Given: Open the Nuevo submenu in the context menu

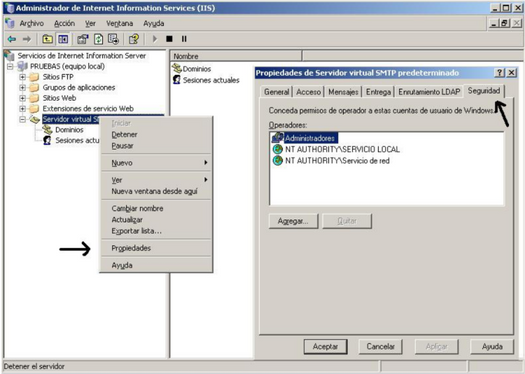Looking at the screenshot, I should pyautogui.click(x=157, y=163).
